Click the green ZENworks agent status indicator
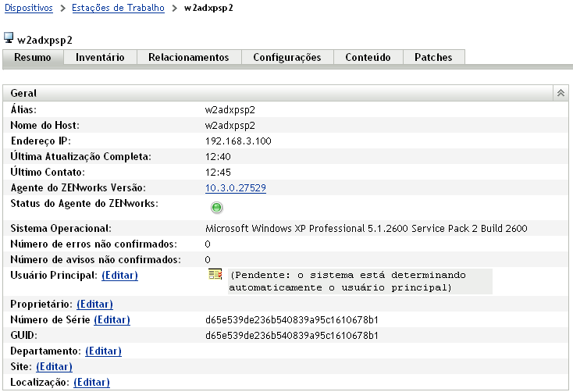This screenshot has height=392, width=573. coord(216,208)
